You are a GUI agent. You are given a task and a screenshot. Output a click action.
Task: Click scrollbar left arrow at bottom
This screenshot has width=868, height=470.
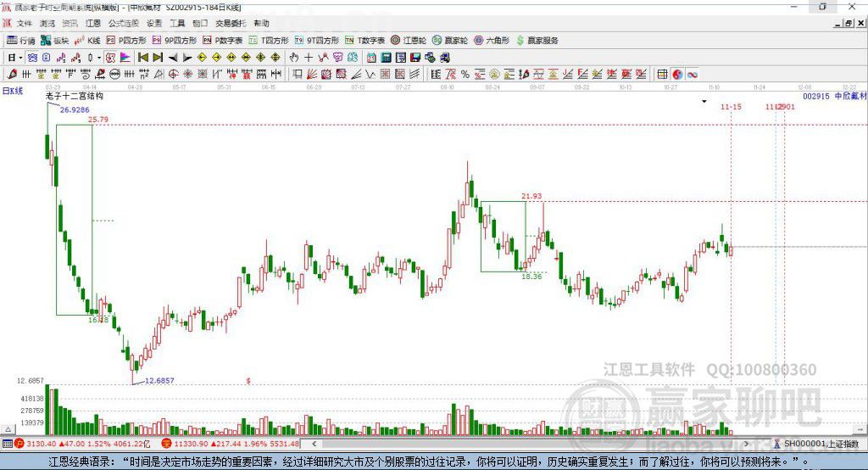pos(314,444)
